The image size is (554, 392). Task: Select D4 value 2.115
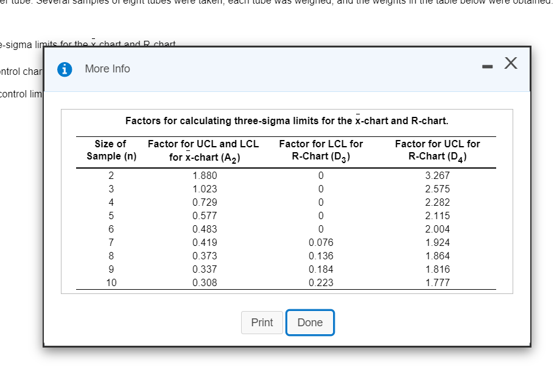437,215
